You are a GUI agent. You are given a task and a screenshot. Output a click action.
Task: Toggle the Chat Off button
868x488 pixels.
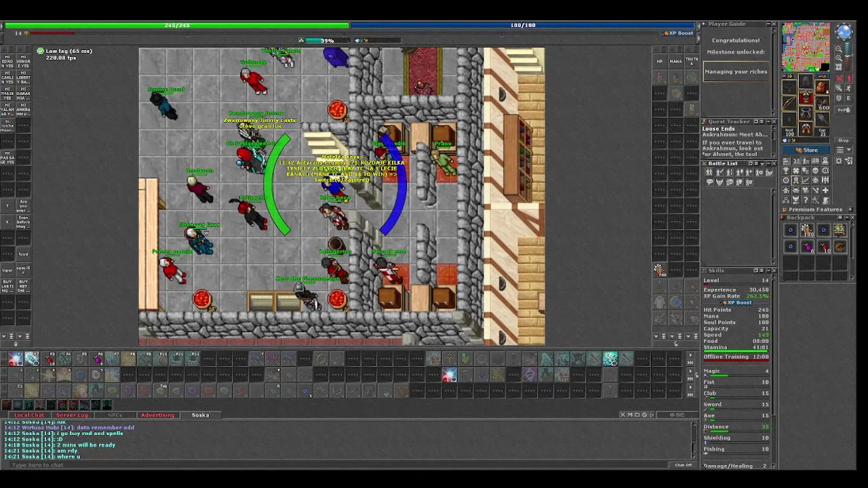click(683, 465)
